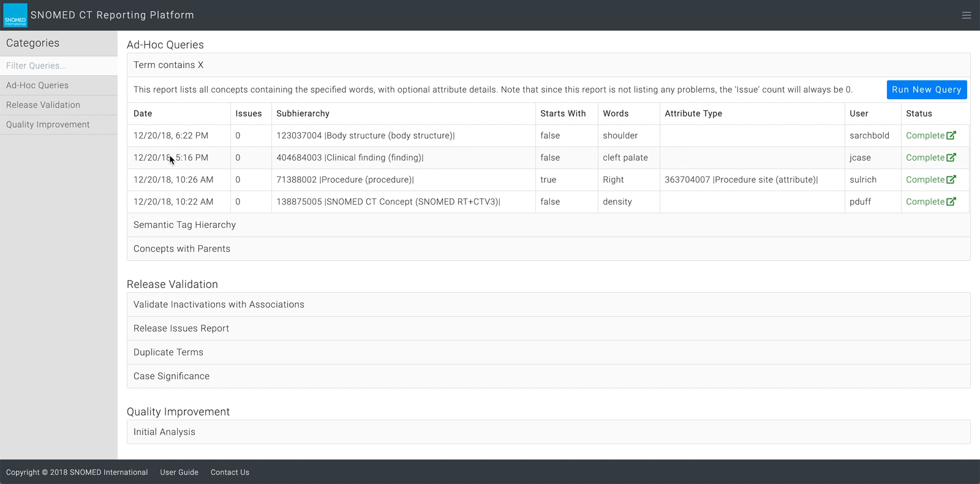Screen dimensions: 980x484
Task: Select Quality Improvement category in sidebar
Action: [x=59, y=124]
